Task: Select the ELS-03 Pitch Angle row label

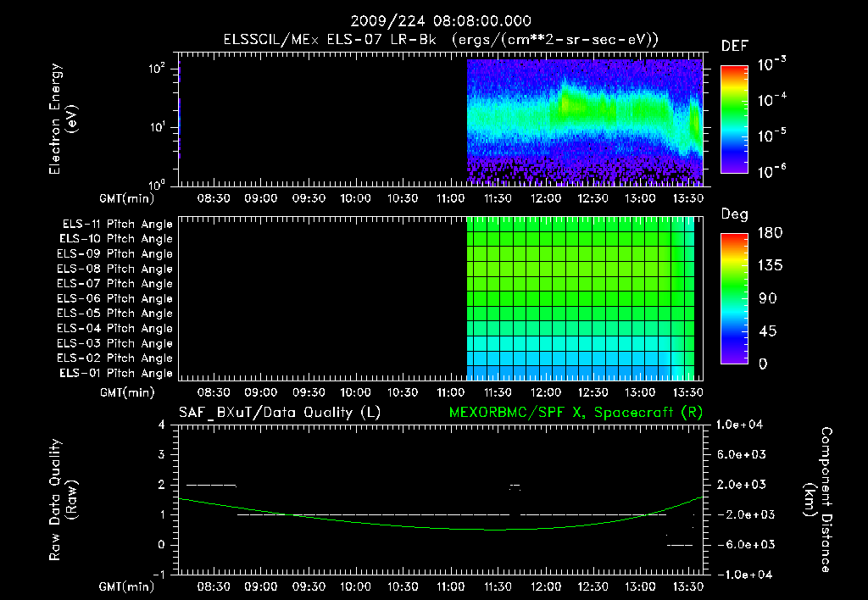Action: click(114, 344)
